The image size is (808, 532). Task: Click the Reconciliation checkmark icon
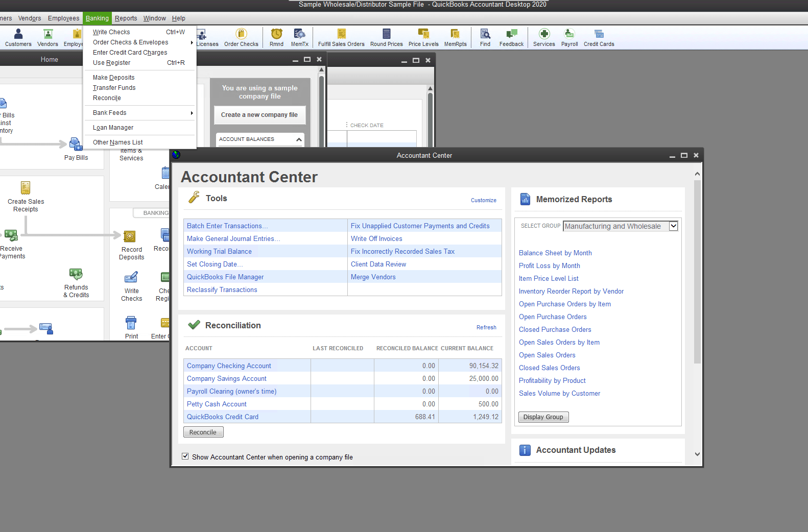click(194, 325)
